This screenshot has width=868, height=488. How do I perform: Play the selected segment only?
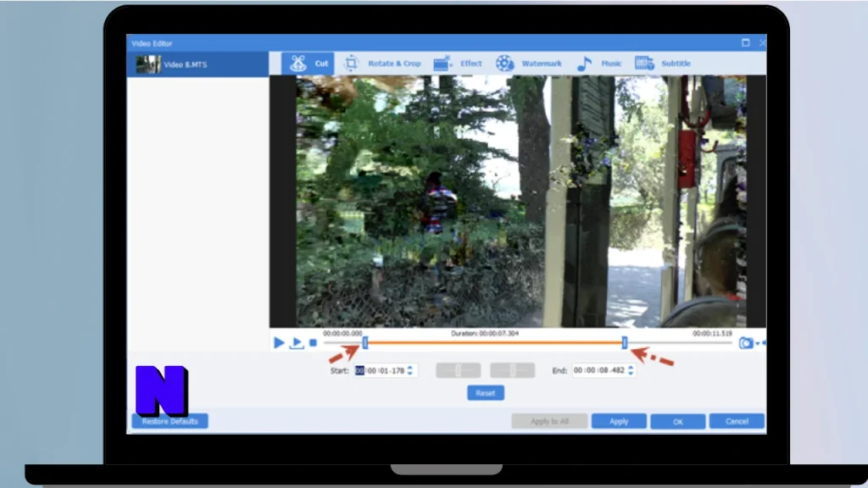click(297, 343)
